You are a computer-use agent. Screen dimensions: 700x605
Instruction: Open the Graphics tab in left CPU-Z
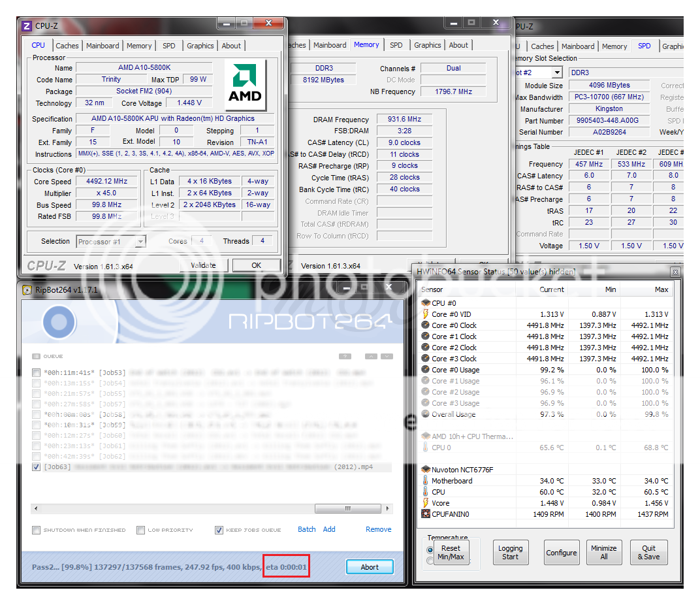(x=200, y=46)
